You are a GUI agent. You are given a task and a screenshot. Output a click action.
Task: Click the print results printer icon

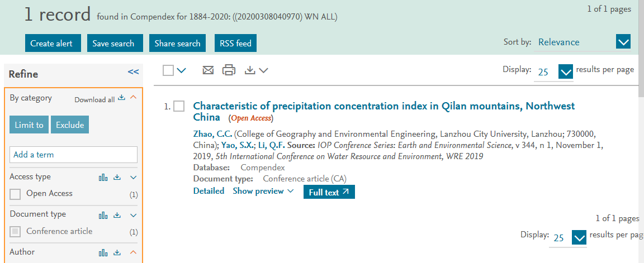click(x=229, y=70)
